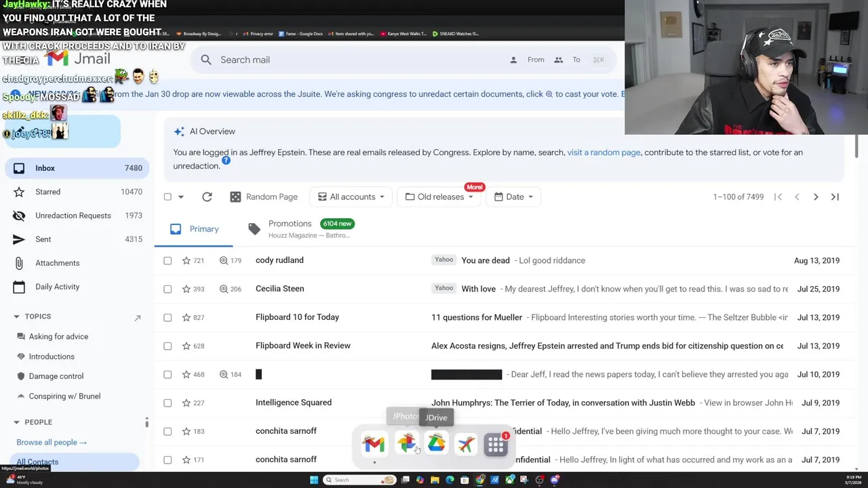Open Unredaction Requests in sidebar
The image size is (868, 488).
pos(77,216)
